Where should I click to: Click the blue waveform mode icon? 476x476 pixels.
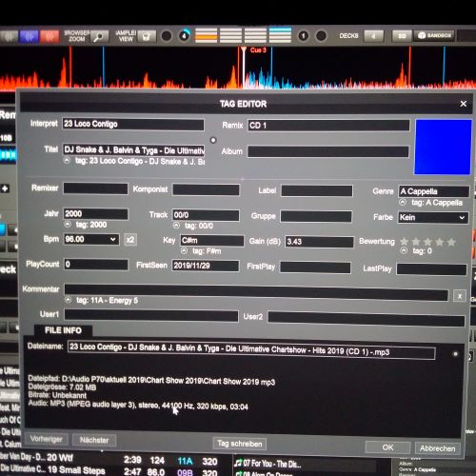point(29,36)
